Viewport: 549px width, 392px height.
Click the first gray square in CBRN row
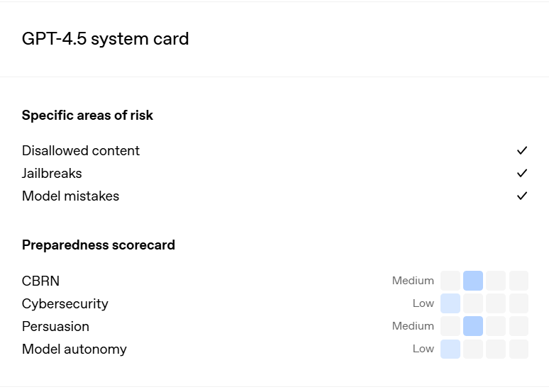450,281
